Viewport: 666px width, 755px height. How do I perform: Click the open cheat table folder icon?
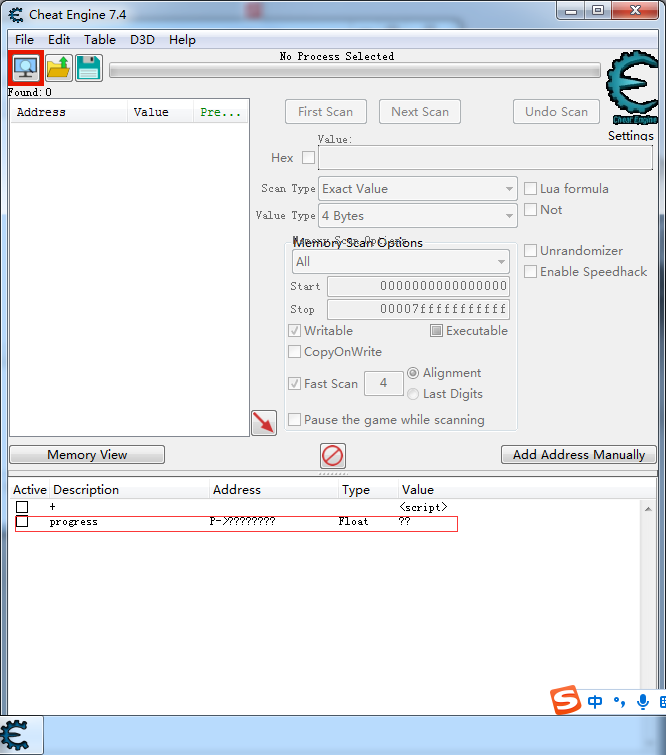point(59,68)
